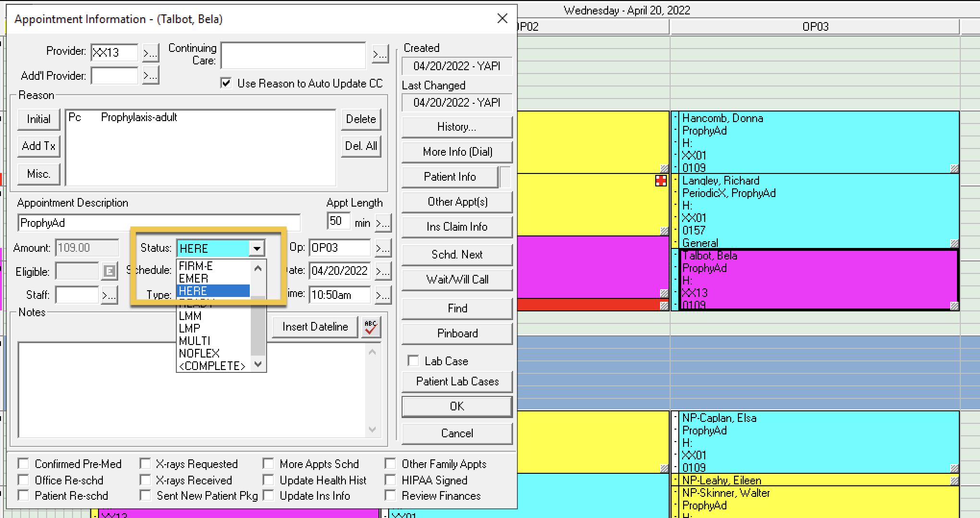Click Del. All button

pyautogui.click(x=361, y=146)
